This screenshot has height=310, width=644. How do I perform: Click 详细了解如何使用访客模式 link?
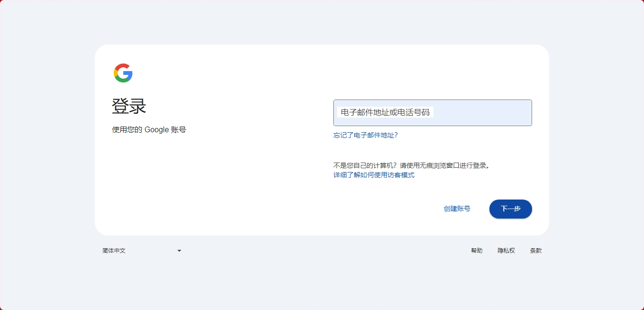pyautogui.click(x=374, y=175)
